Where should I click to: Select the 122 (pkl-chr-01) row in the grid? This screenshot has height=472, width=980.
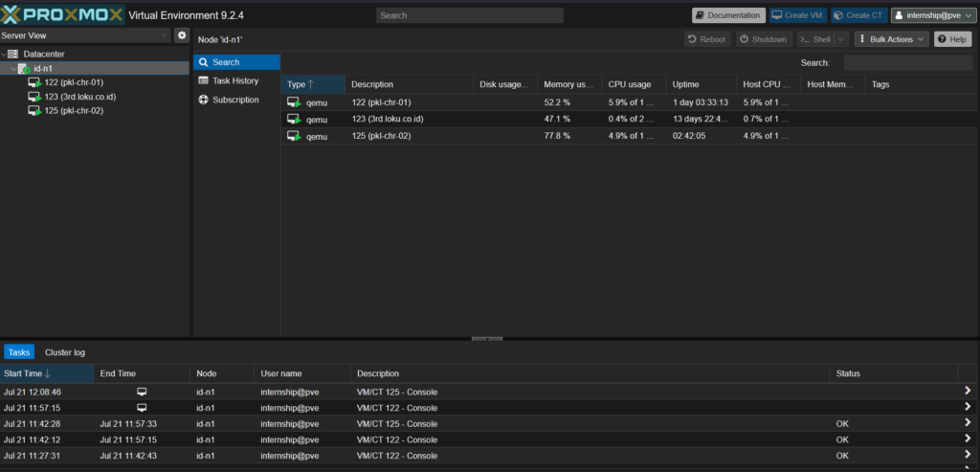630,102
